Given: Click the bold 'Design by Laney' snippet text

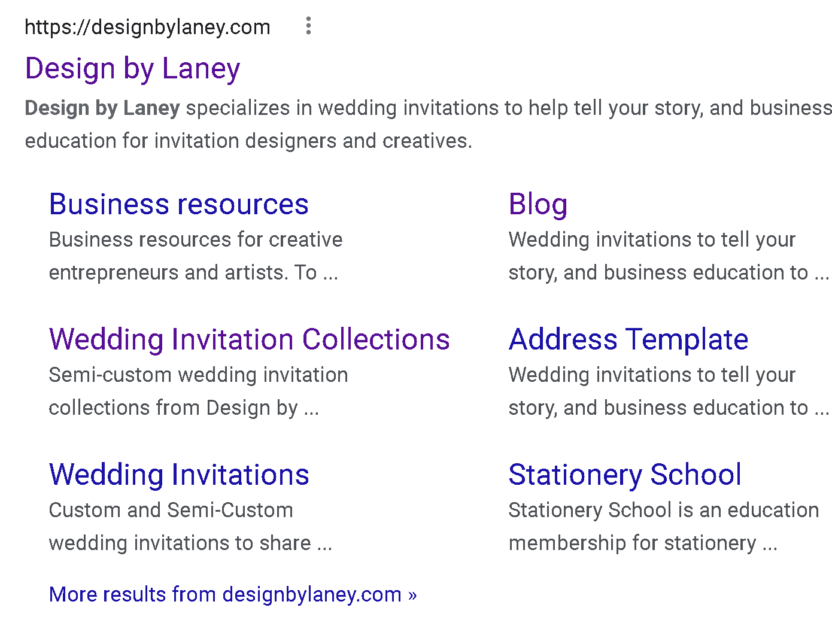Looking at the screenshot, I should tap(102, 108).
